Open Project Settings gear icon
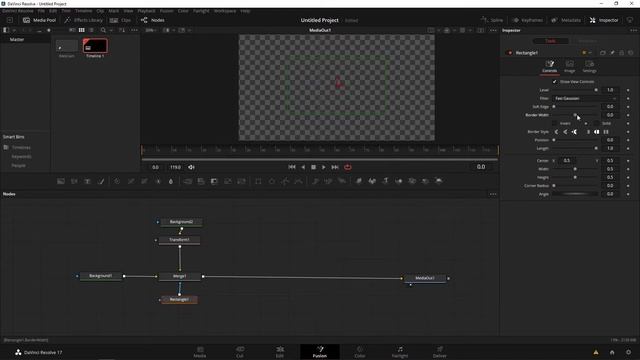Screen dimensions: 640x360 click(629, 352)
